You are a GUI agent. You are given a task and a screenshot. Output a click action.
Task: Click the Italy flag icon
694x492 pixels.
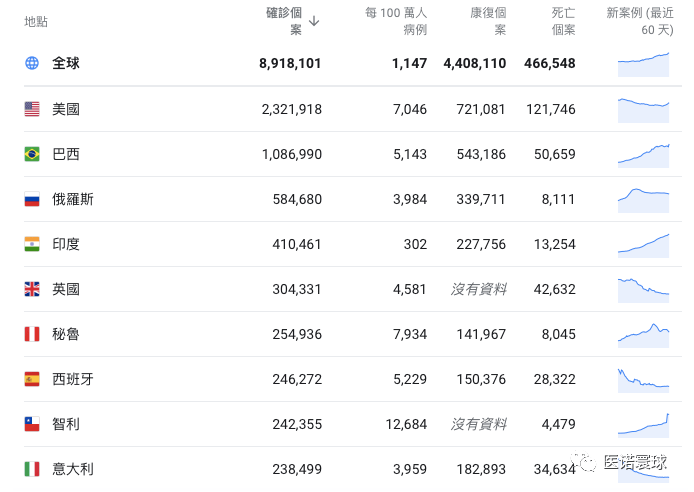[x=32, y=468]
